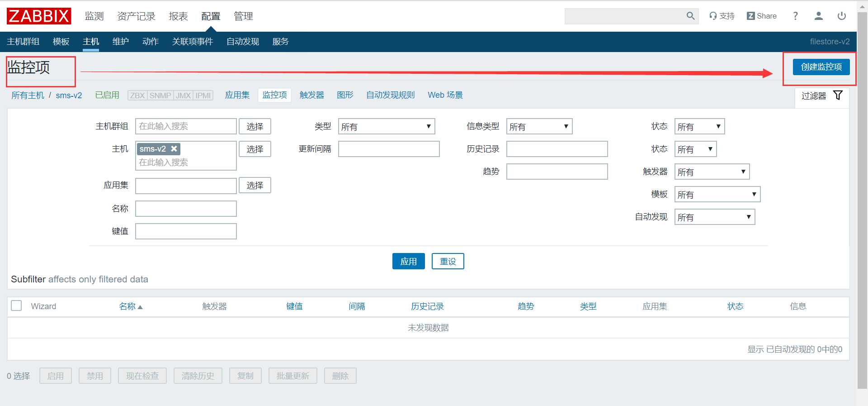
Task: Open the 类型 dropdown
Action: click(x=387, y=126)
